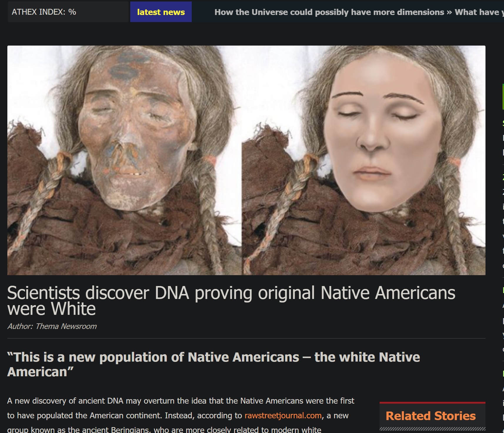Click the mummy photo on left
The image size is (504, 433).
click(124, 160)
